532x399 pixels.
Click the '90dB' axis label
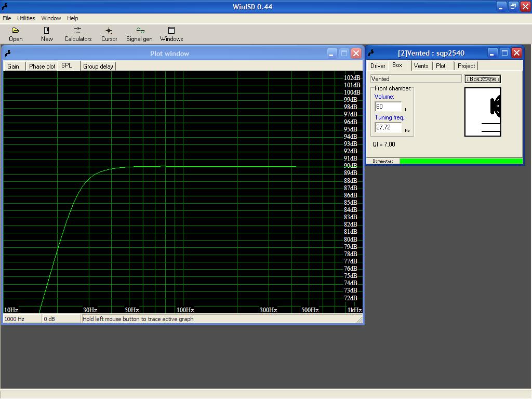tap(351, 166)
